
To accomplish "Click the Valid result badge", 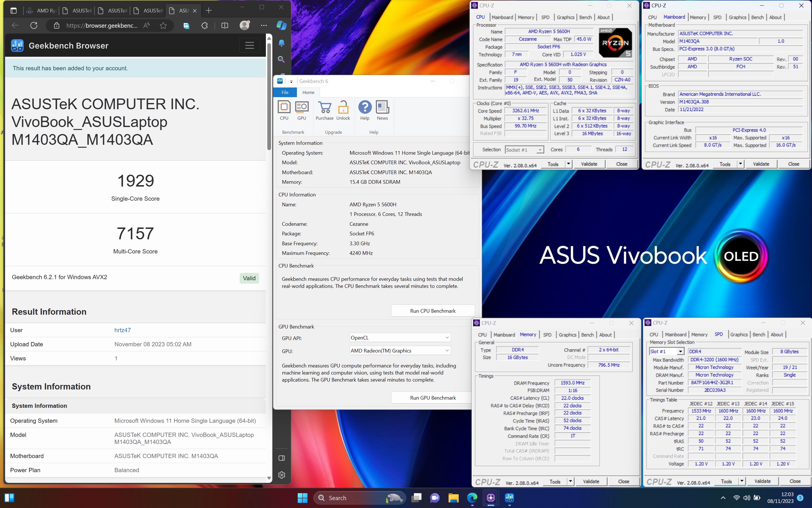I will 249,278.
